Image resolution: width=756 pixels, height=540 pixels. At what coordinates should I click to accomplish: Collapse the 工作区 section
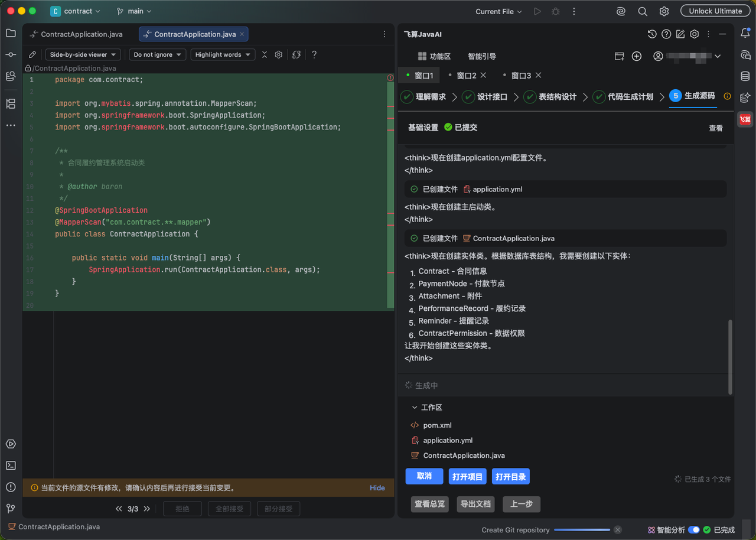pos(415,408)
